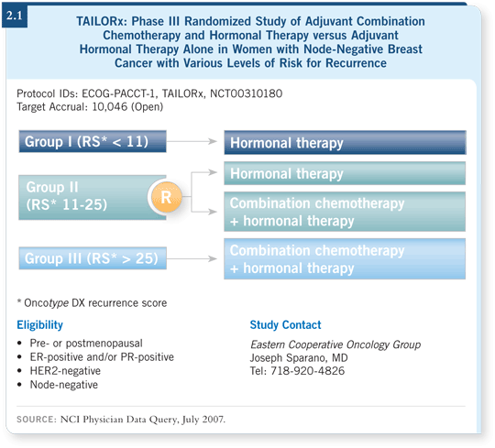Click the arrow from Group I
This screenshot has width=495, height=448.
[192, 141]
